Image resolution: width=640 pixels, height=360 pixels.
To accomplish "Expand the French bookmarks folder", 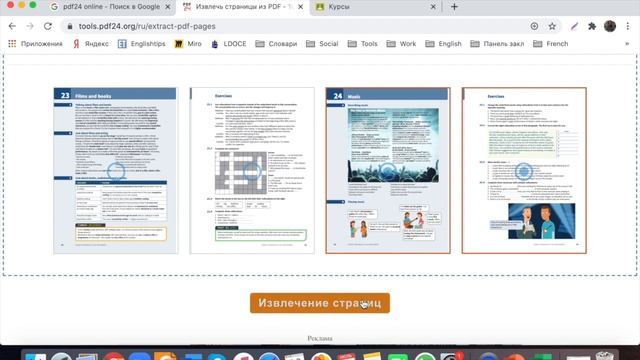I will 551,44.
